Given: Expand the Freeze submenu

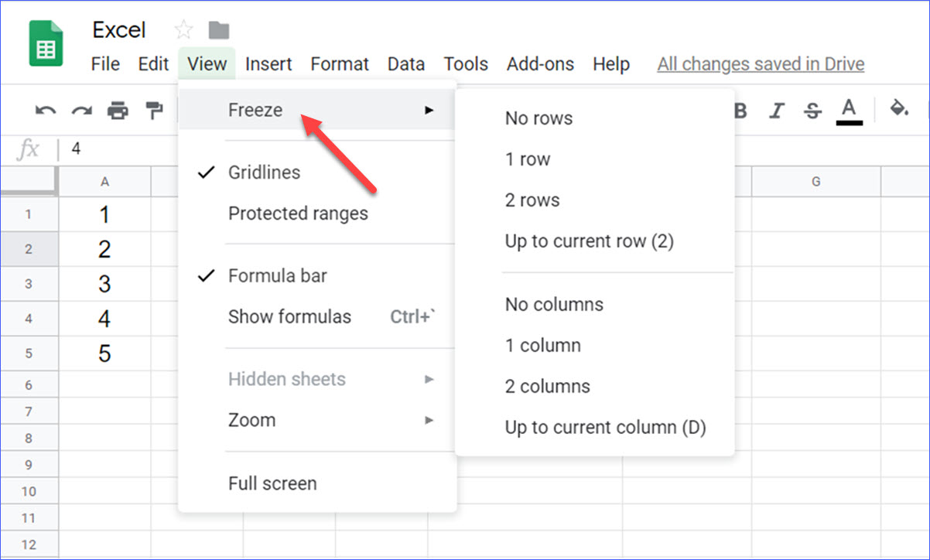Looking at the screenshot, I should [x=255, y=110].
